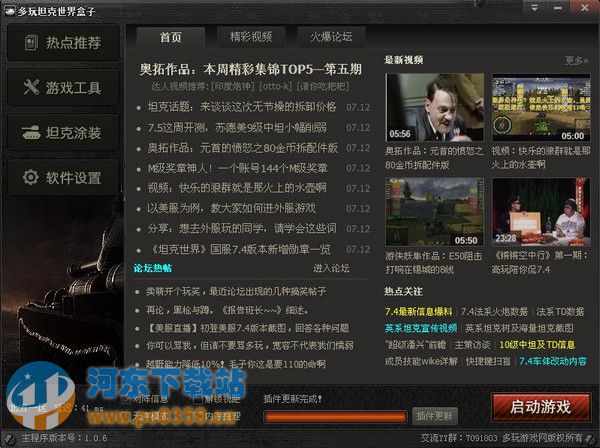Open the 游戏工具 wrench icon section
This screenshot has width=600, height=448.
click(x=63, y=88)
